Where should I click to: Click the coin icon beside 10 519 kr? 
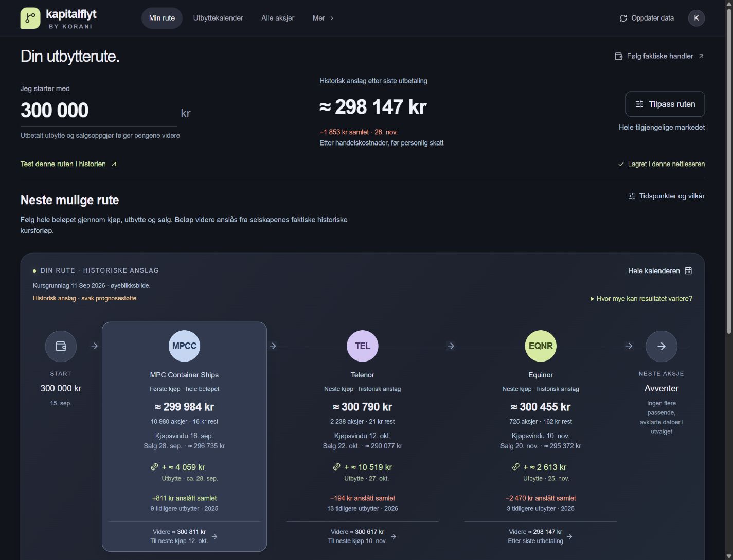click(337, 467)
